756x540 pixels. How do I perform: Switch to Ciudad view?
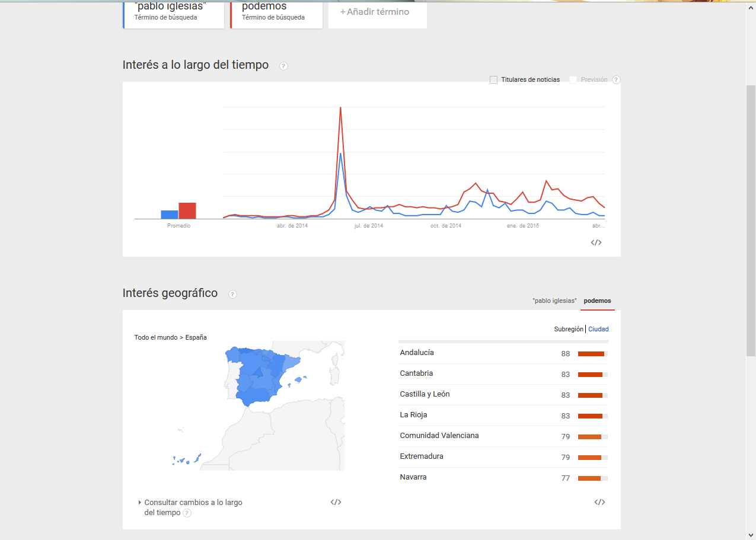click(598, 329)
